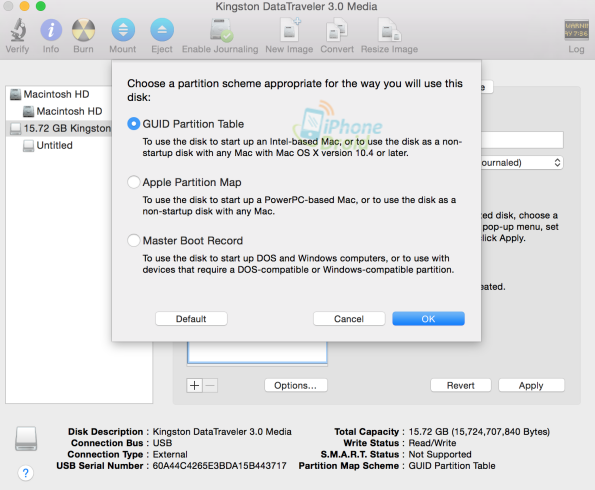Viewport: 595px width, 490px height.
Task: Open the Format pop-up ending in 'ournaled)'
Action: pyautogui.click(x=522, y=163)
